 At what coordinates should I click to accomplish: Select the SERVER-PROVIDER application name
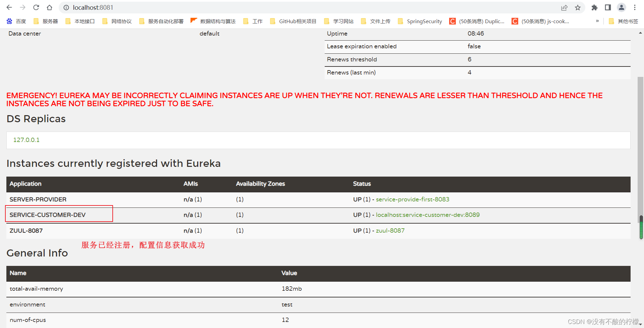(38, 199)
